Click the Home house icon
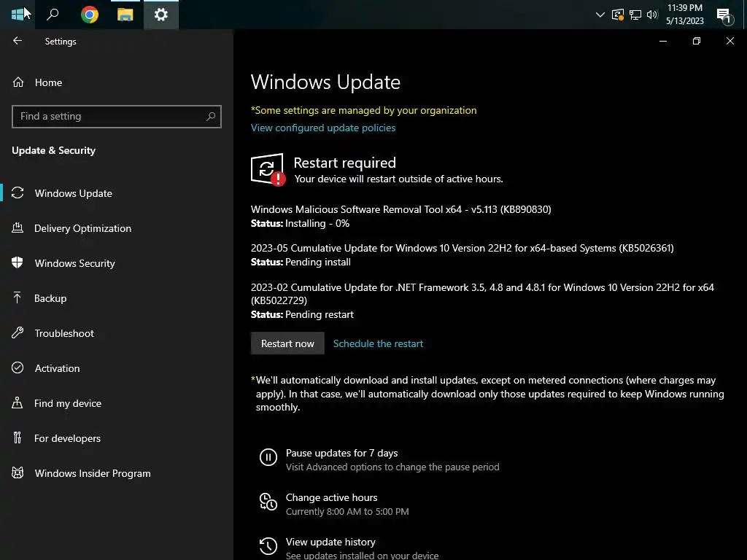747x560 pixels. 18,82
